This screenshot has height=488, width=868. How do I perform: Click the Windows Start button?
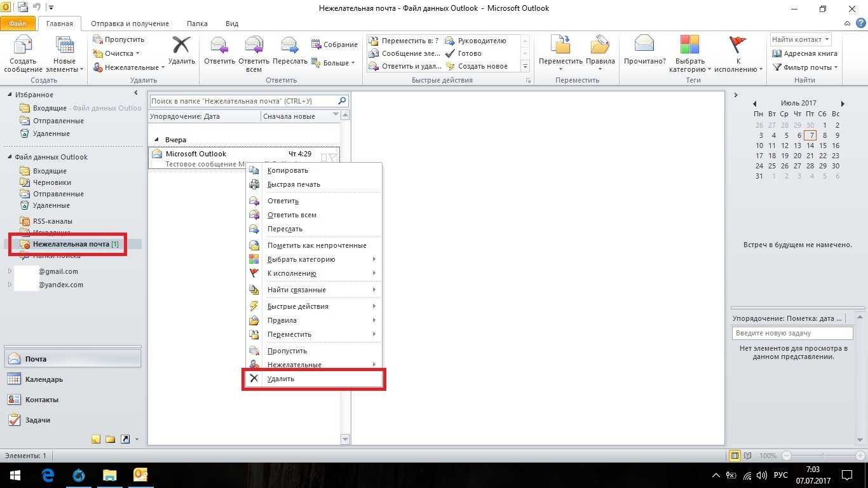point(15,475)
